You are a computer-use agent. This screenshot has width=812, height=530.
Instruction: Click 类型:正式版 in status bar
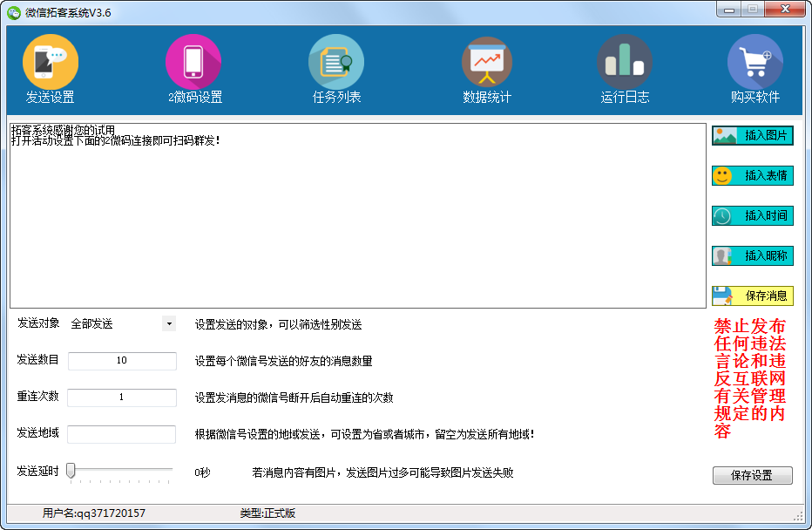coord(267,513)
